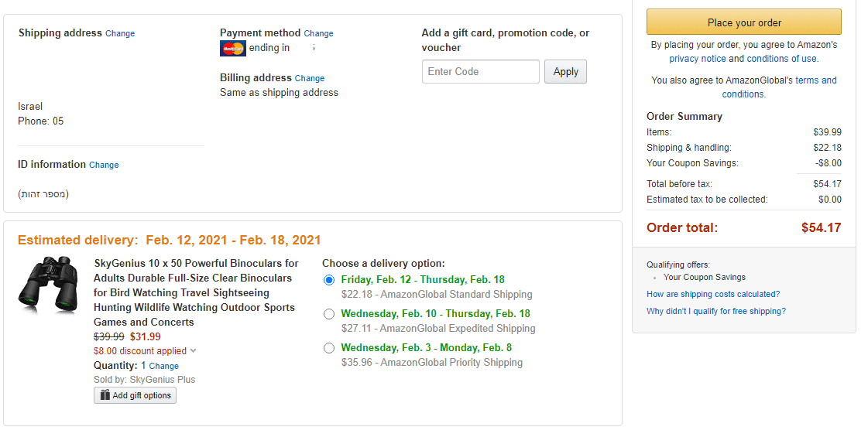This screenshot has width=868, height=437.
Task: Change the ID information
Action: (x=104, y=166)
